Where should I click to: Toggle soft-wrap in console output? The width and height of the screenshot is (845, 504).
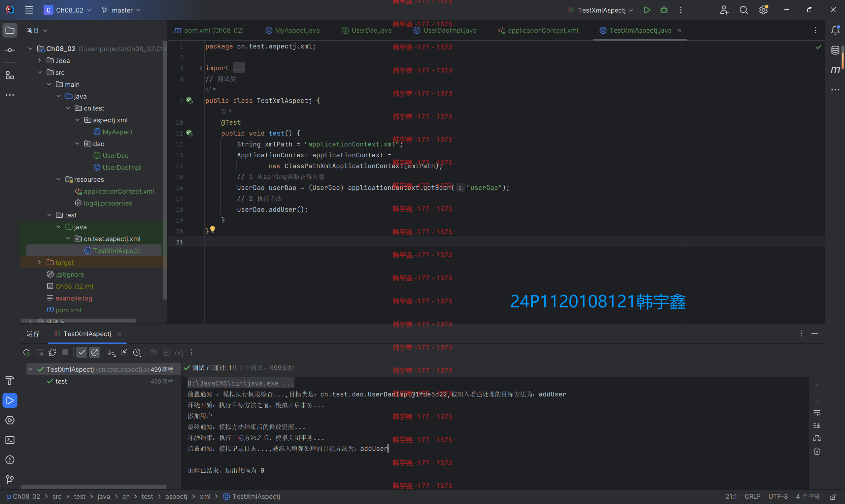(817, 413)
